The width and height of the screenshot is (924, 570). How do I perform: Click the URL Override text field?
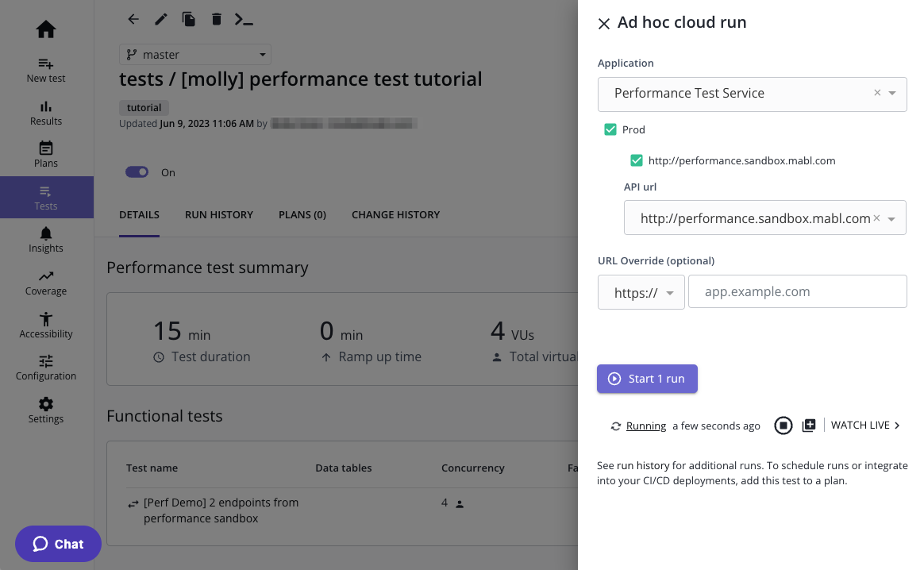pos(797,291)
